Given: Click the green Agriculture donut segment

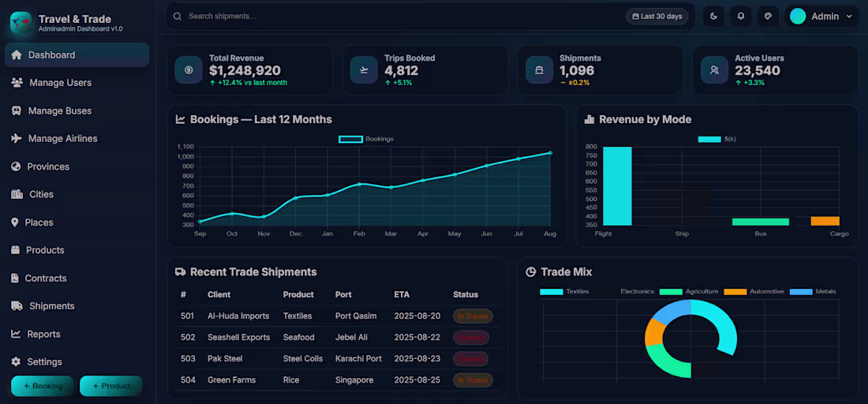Looking at the screenshot, I should [x=667, y=361].
